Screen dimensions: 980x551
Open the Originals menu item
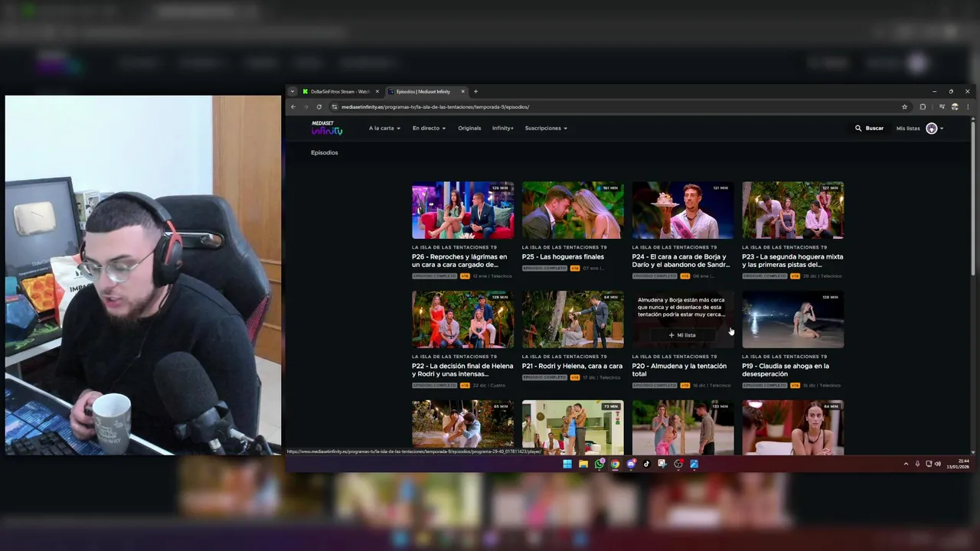tap(469, 129)
